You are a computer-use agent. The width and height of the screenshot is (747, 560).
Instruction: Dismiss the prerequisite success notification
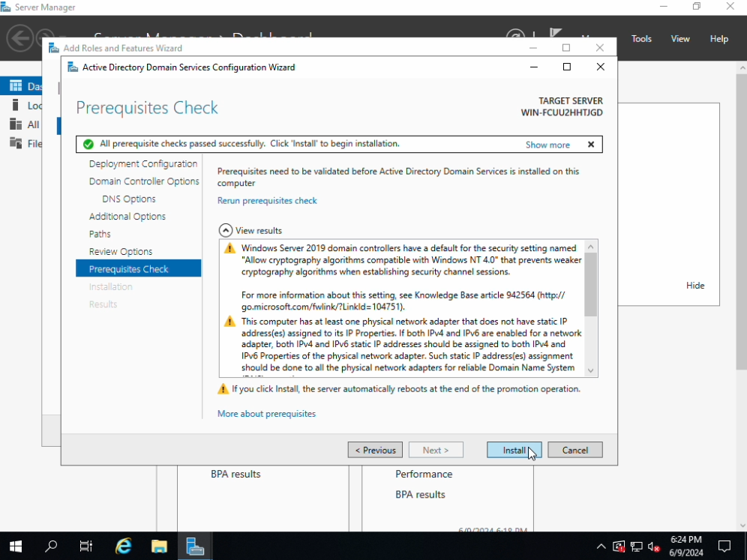tap(591, 144)
